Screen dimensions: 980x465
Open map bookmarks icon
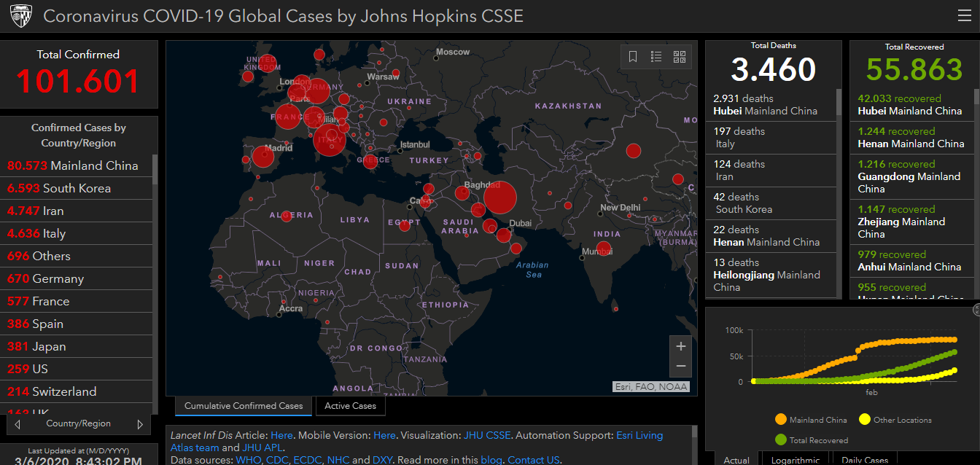tap(633, 57)
